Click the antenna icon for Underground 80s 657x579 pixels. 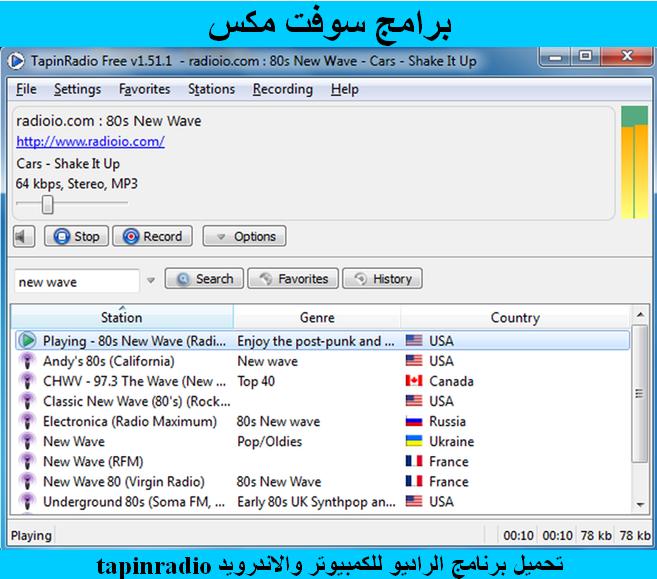click(28, 501)
